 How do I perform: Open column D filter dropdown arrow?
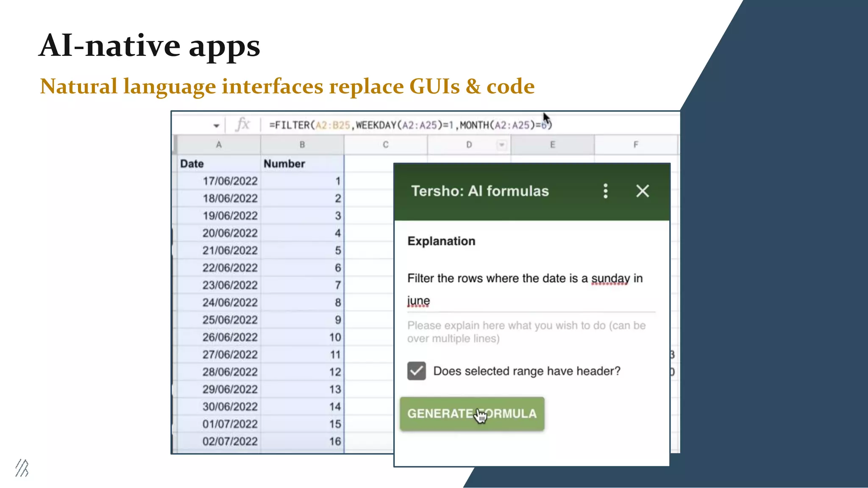pos(501,145)
